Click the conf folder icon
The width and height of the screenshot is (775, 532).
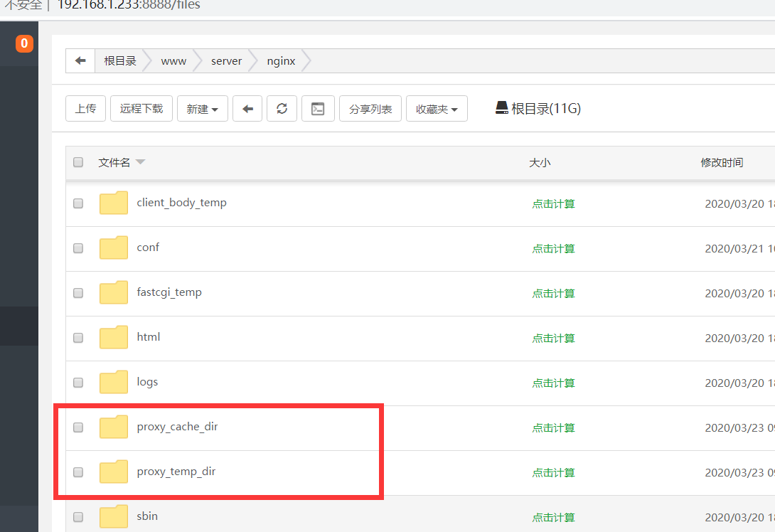114,248
